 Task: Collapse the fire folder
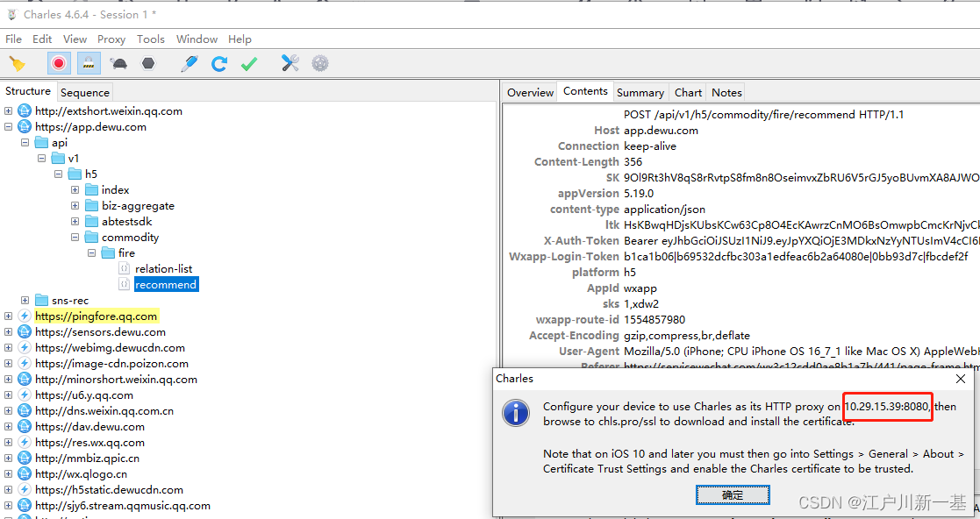pos(92,253)
